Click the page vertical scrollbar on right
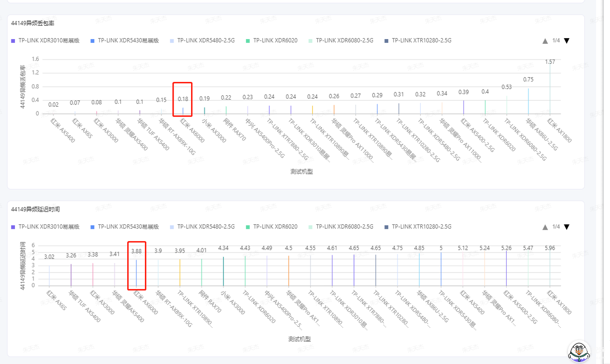The image size is (610, 364). point(599,182)
